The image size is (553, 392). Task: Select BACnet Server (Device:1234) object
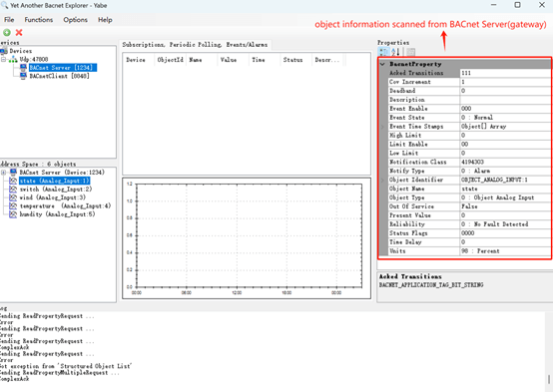pos(62,173)
